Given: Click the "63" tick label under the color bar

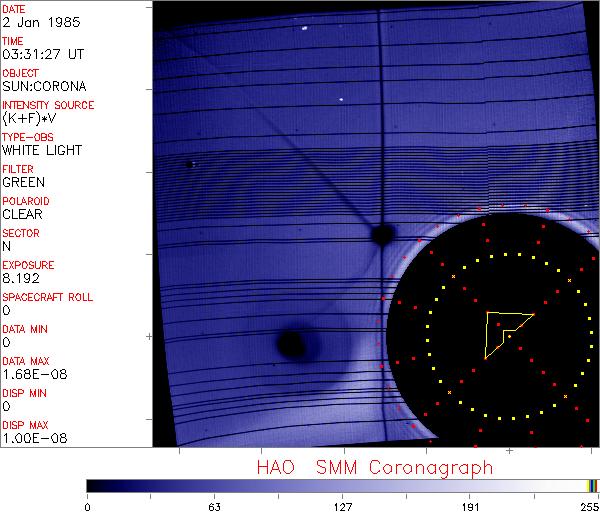Looking at the screenshot, I should 214,505.
